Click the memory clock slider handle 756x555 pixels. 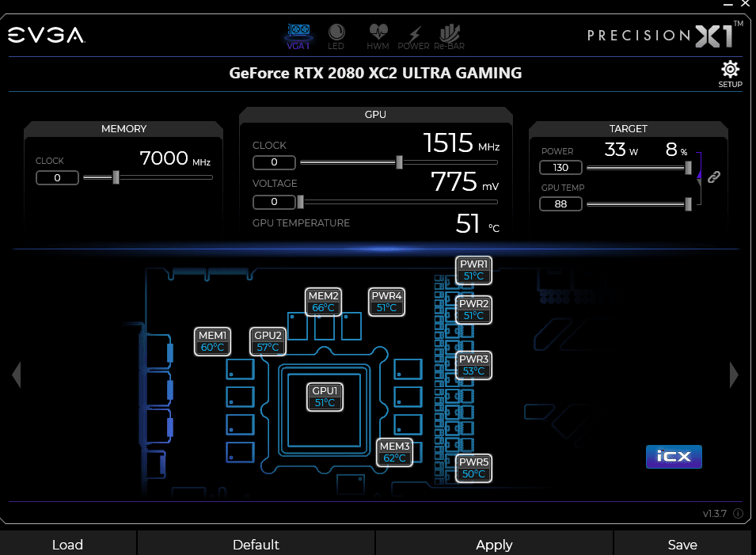(x=116, y=177)
